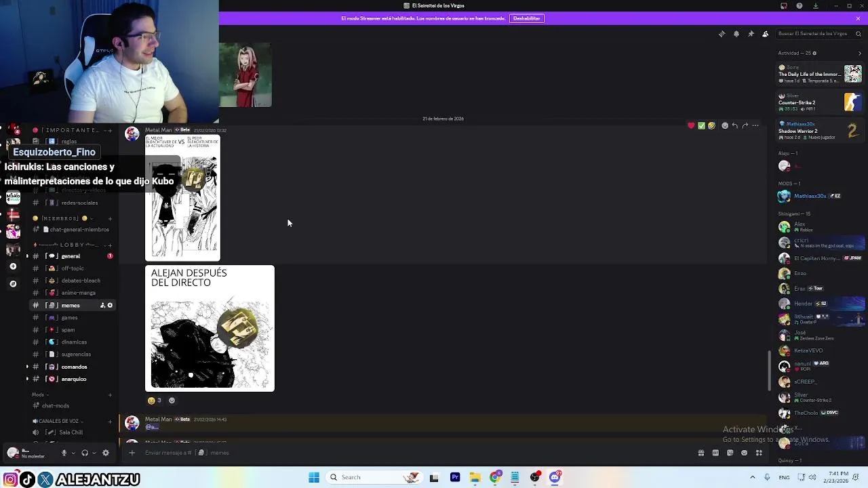Click attach file plus button in message bar

(132, 453)
